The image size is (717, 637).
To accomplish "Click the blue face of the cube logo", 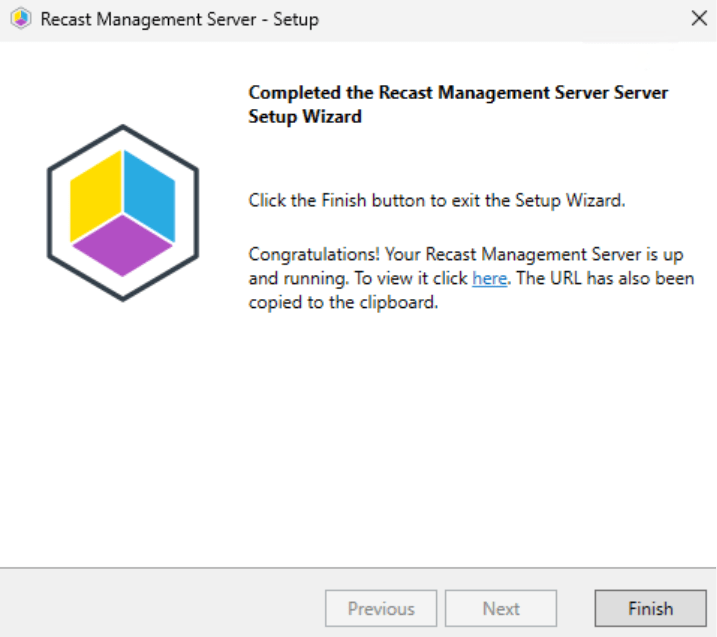I will [149, 195].
